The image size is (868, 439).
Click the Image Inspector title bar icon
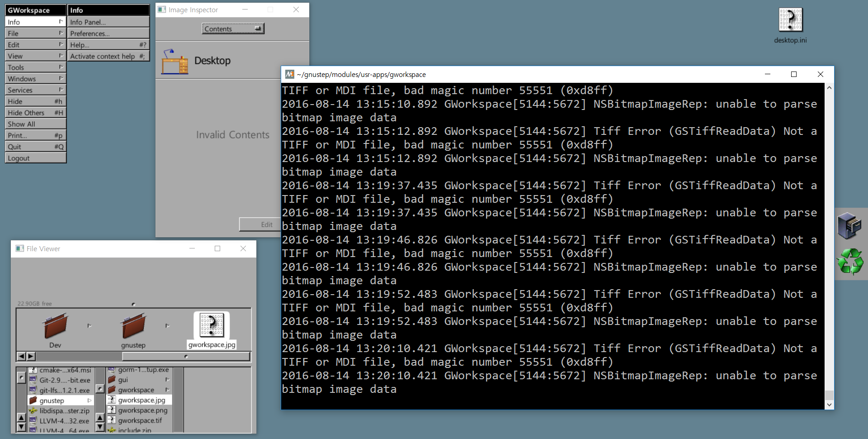pos(162,10)
